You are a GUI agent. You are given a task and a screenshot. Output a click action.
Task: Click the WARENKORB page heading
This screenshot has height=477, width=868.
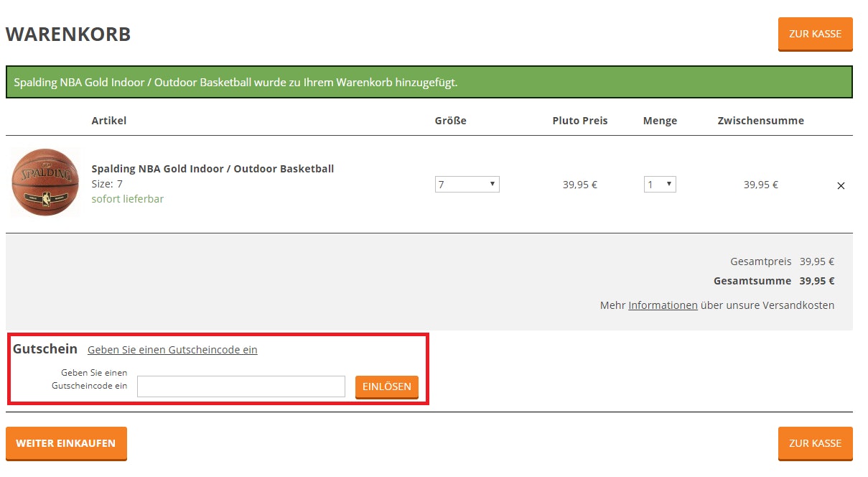click(68, 34)
